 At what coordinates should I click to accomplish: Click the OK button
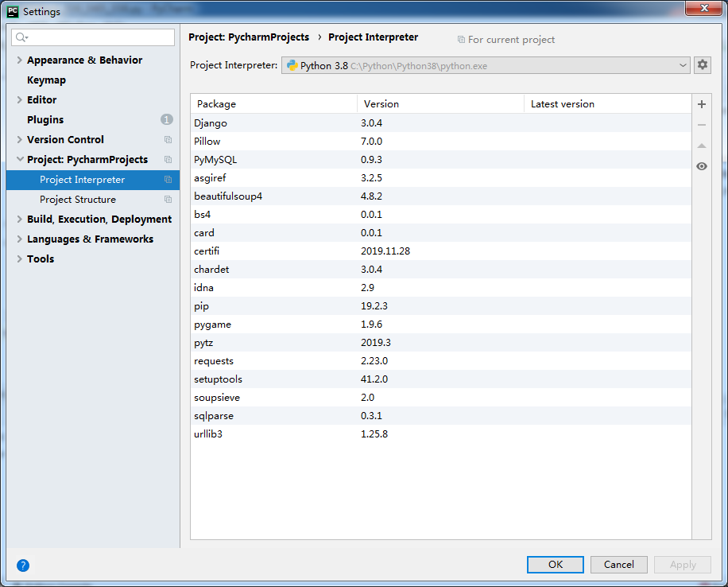click(556, 564)
